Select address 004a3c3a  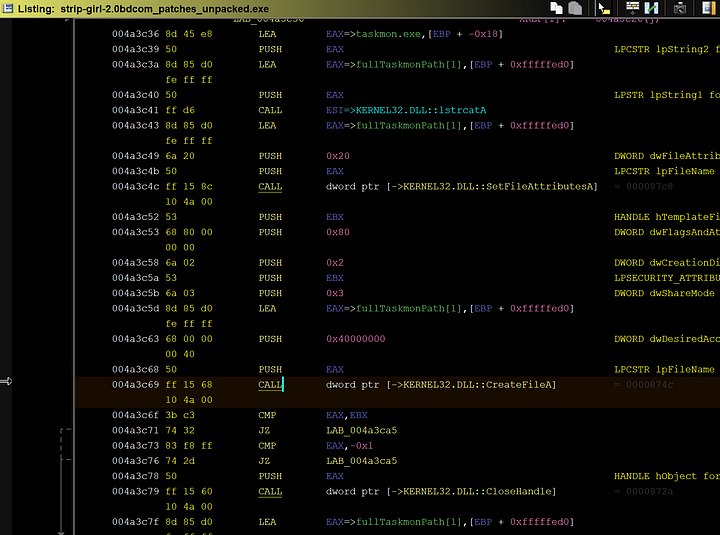tap(135, 64)
